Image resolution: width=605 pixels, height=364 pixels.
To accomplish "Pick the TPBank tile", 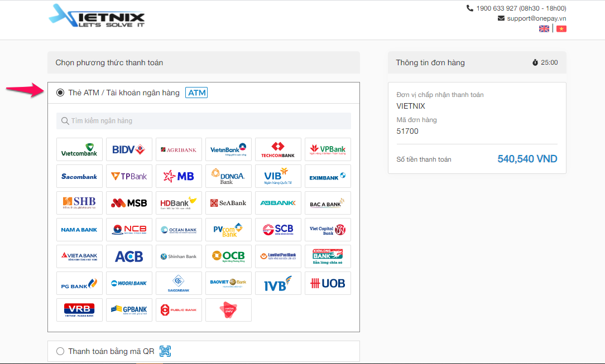I will click(129, 176).
